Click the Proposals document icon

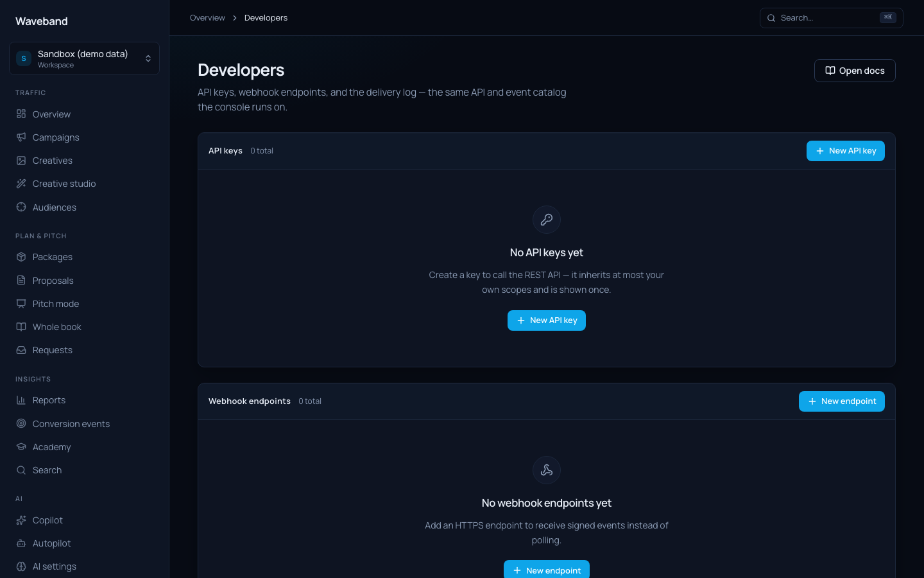[x=21, y=280]
